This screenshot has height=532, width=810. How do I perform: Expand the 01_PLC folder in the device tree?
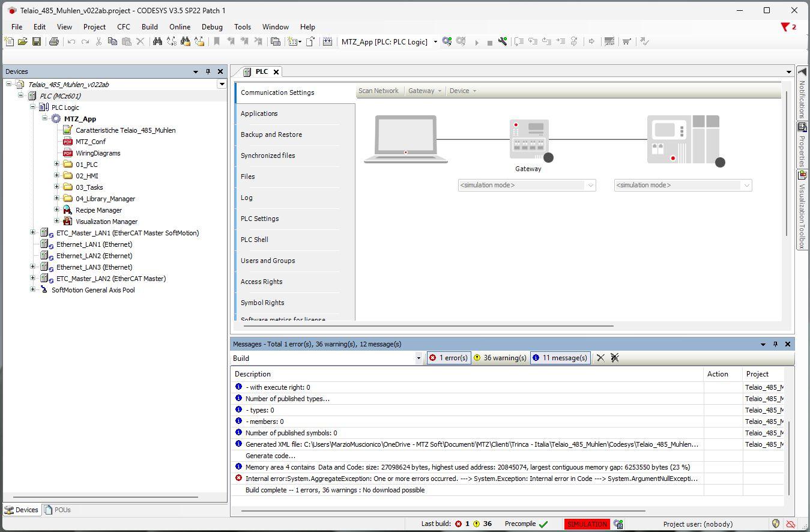(x=57, y=164)
